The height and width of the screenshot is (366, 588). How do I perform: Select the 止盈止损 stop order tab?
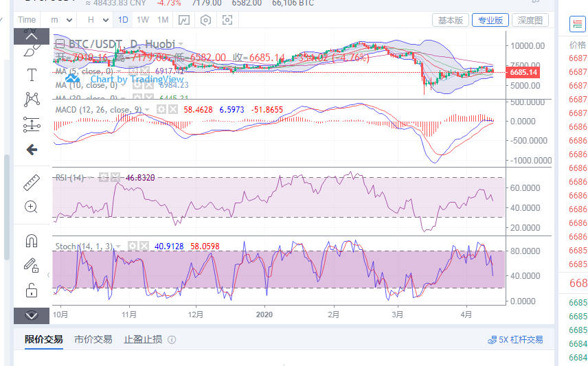[x=143, y=339]
